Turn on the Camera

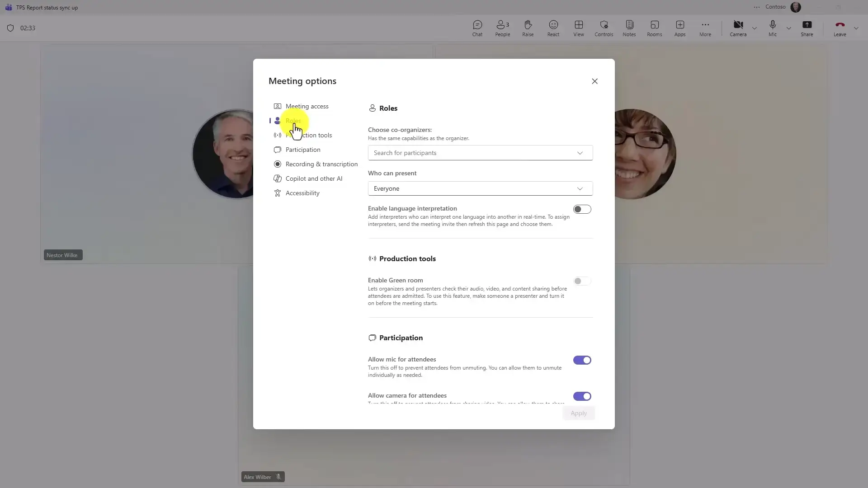tap(738, 28)
